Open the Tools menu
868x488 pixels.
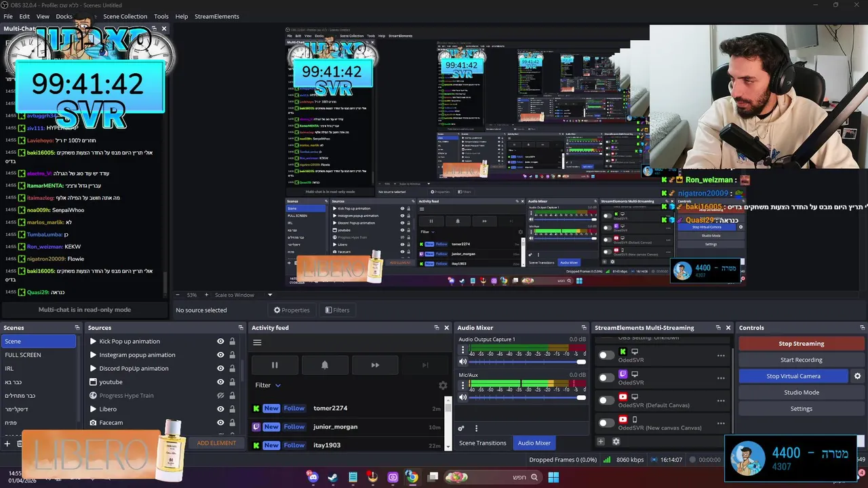click(x=161, y=16)
